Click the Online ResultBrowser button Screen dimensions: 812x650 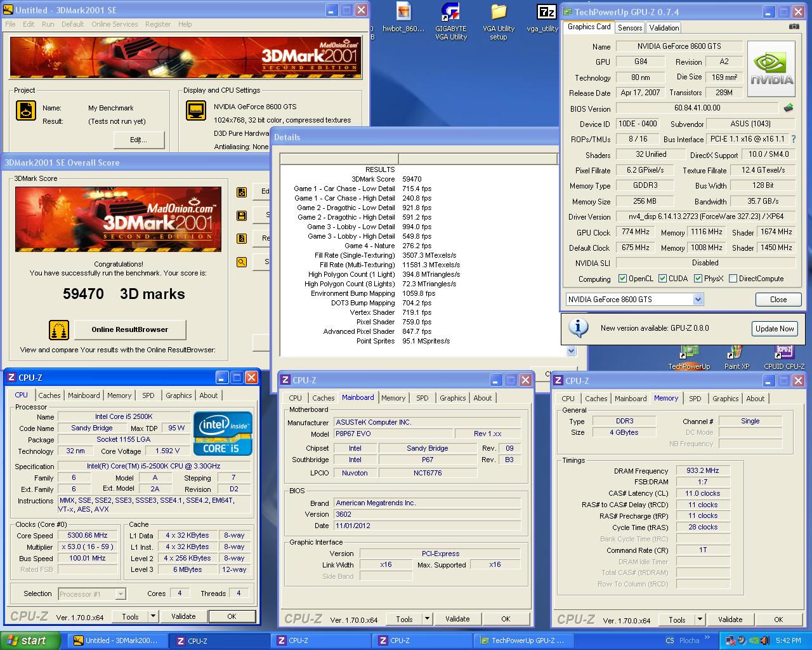pos(130,329)
